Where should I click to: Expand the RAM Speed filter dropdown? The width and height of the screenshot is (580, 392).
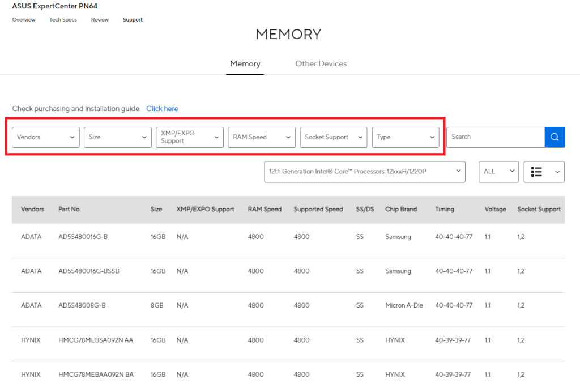[x=262, y=137]
